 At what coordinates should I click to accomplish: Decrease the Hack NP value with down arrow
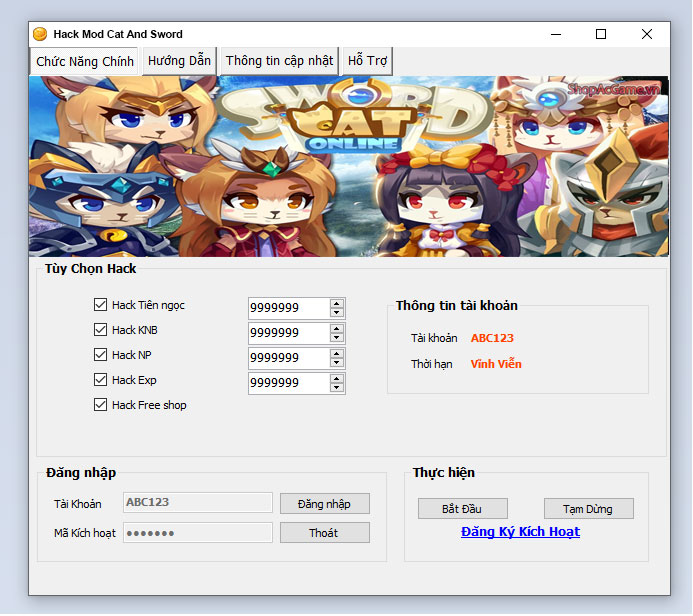[337, 362]
